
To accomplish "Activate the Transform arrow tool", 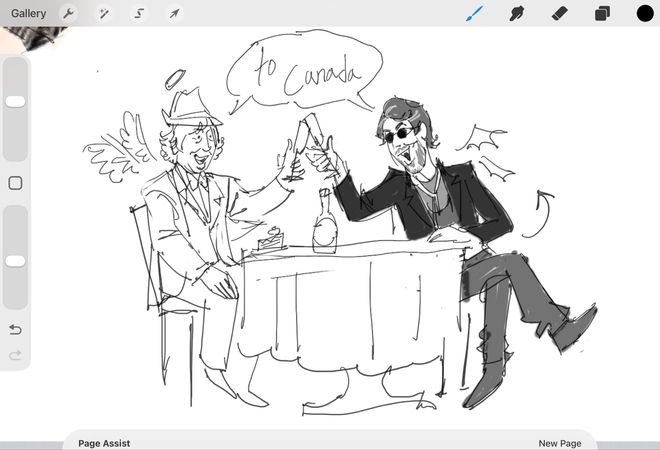I will coord(174,14).
